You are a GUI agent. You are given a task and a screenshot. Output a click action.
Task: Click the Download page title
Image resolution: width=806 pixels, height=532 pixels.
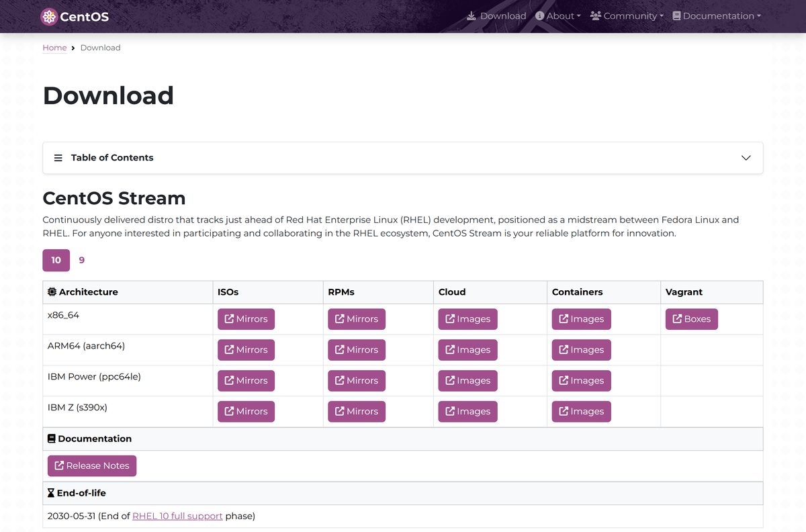point(108,95)
